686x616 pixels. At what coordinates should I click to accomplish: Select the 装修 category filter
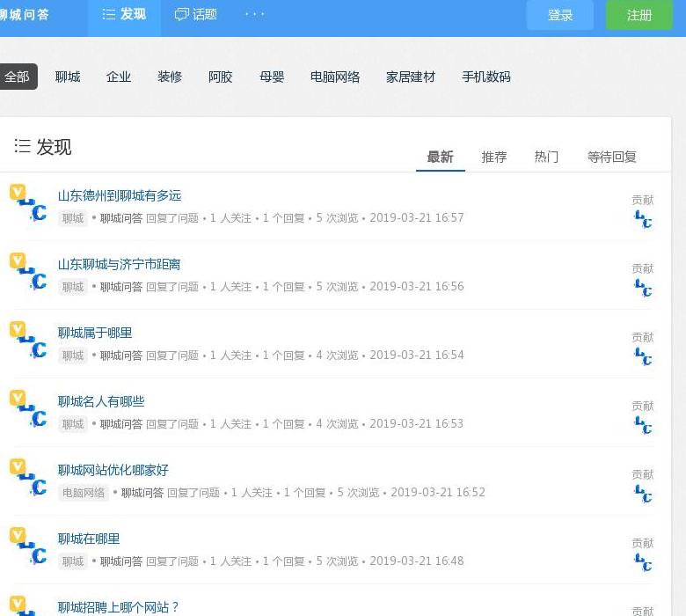170,77
